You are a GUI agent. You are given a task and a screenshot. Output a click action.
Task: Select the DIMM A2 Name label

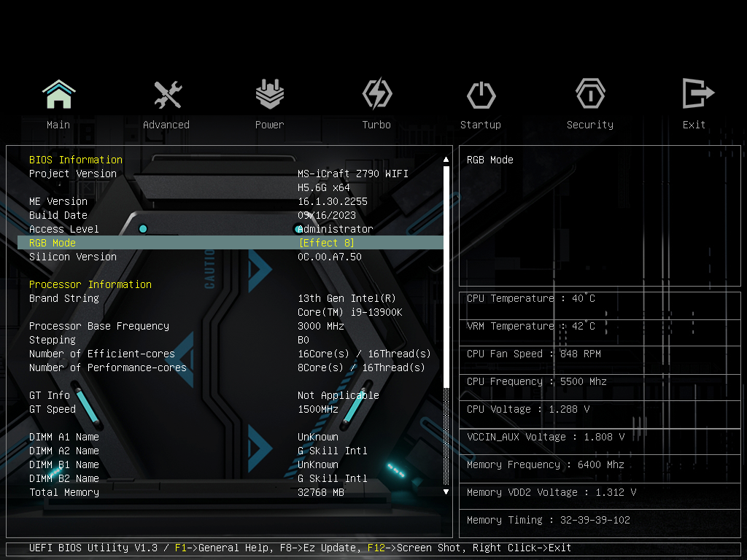[x=64, y=451]
